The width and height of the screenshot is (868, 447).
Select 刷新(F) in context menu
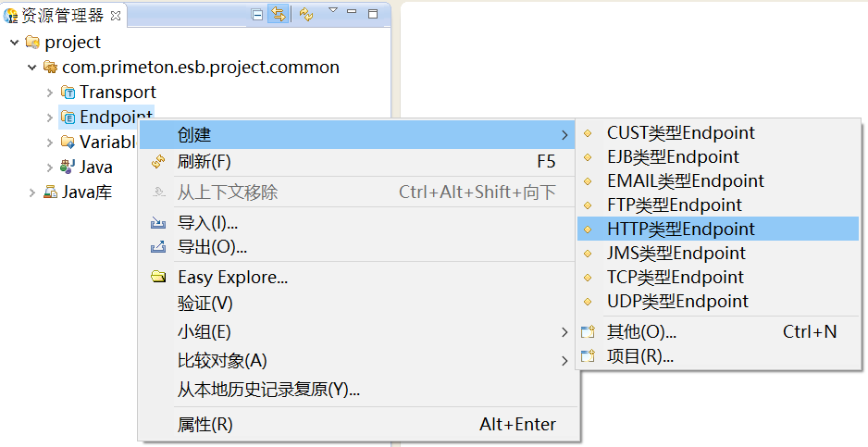click(x=204, y=162)
